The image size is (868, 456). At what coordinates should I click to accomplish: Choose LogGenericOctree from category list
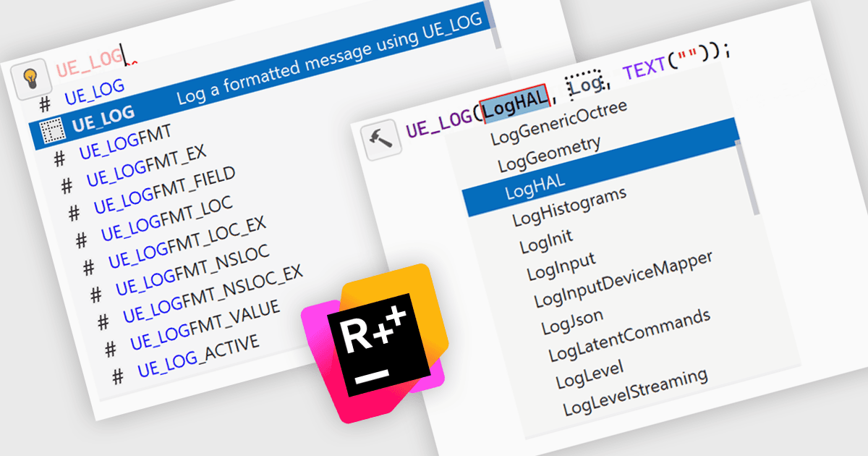558,122
